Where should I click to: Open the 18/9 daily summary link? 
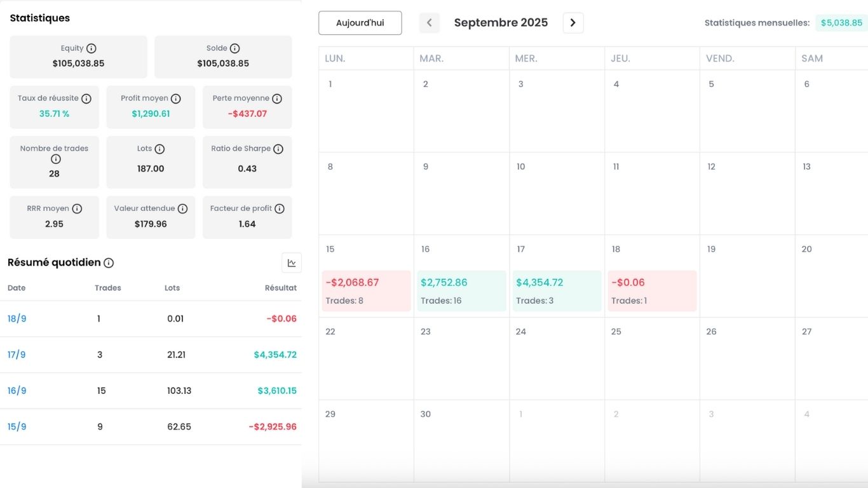coord(17,319)
